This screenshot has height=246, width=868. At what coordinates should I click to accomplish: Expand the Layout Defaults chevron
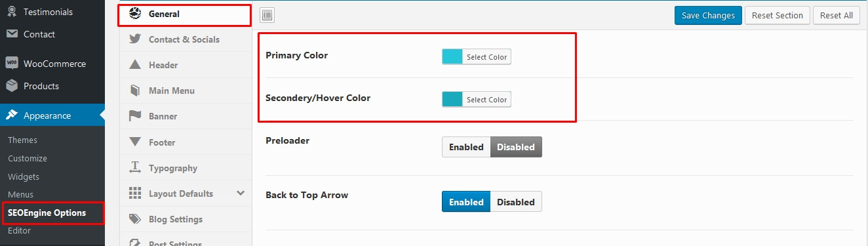[x=241, y=194]
